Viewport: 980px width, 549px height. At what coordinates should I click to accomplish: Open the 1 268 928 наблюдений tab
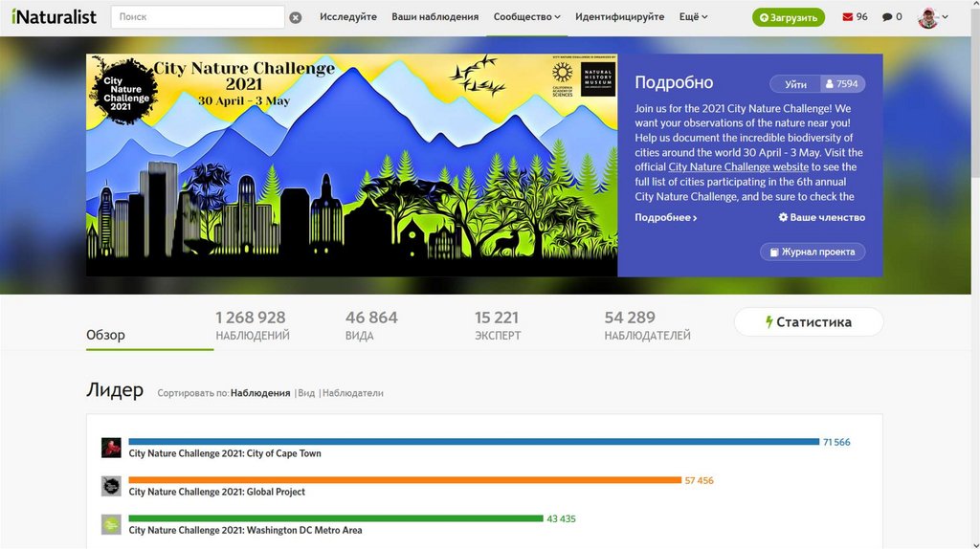click(x=253, y=325)
